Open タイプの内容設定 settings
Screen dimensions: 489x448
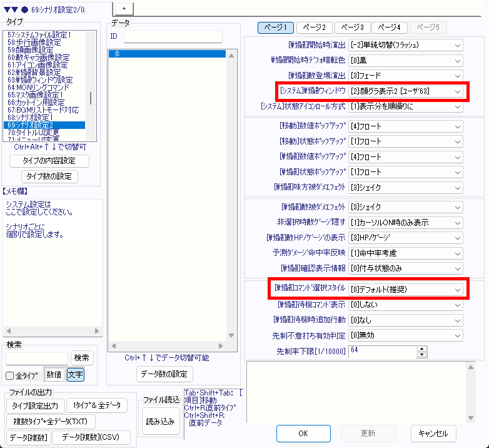[50, 161]
